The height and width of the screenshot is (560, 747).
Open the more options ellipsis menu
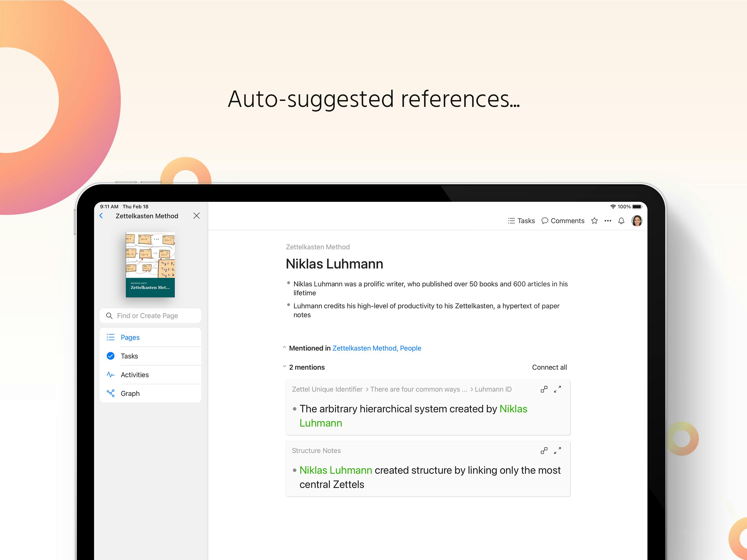[x=608, y=221]
